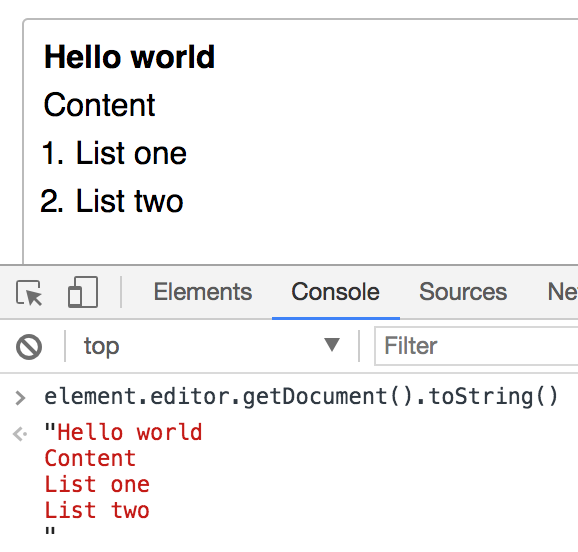The height and width of the screenshot is (552, 578).
Task: Click the red Hello world output string
Action: pos(130,432)
